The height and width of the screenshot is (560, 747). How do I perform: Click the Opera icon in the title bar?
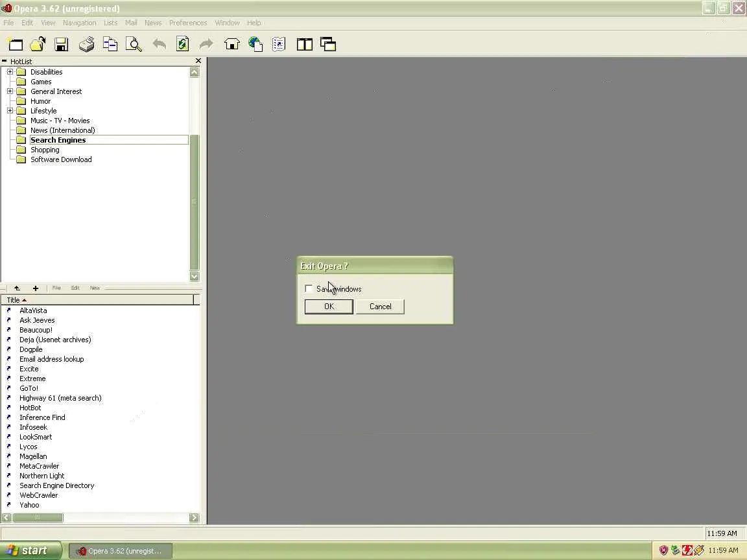6,8
